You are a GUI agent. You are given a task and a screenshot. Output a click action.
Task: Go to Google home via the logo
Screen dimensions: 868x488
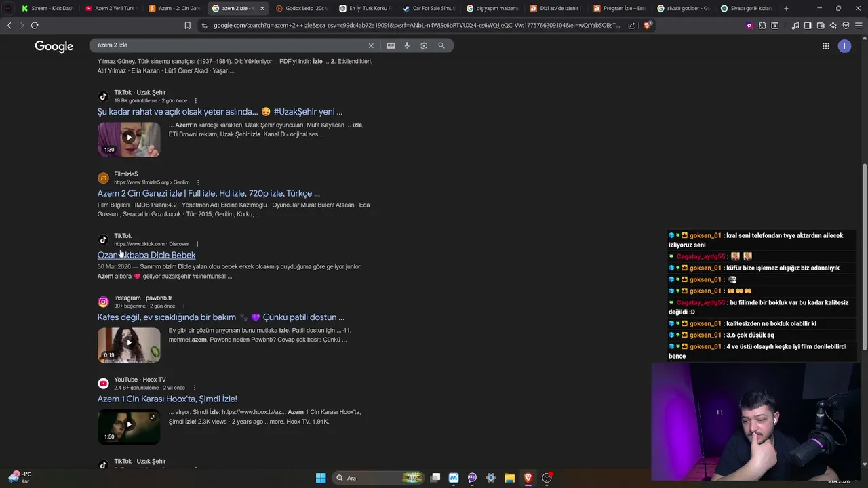click(54, 46)
